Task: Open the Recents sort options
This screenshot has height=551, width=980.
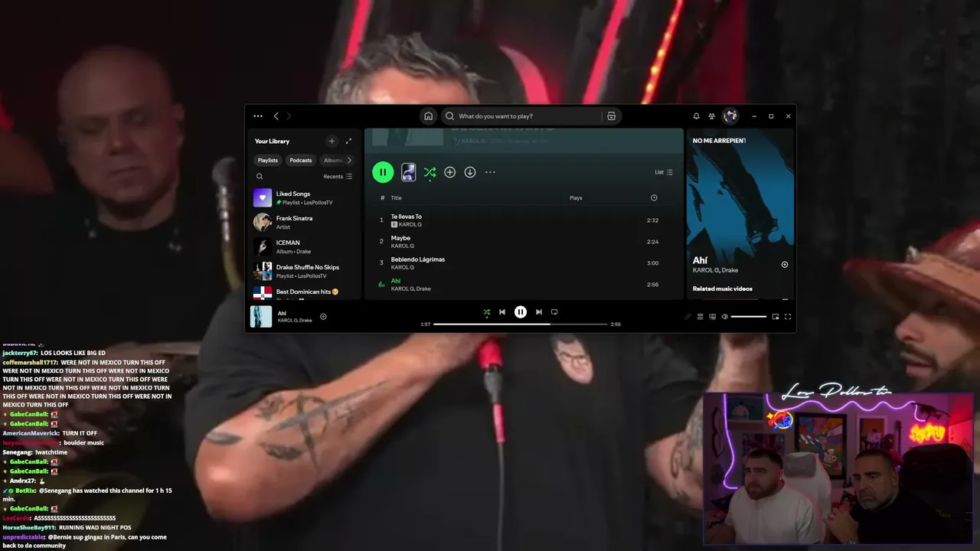Action: point(338,177)
